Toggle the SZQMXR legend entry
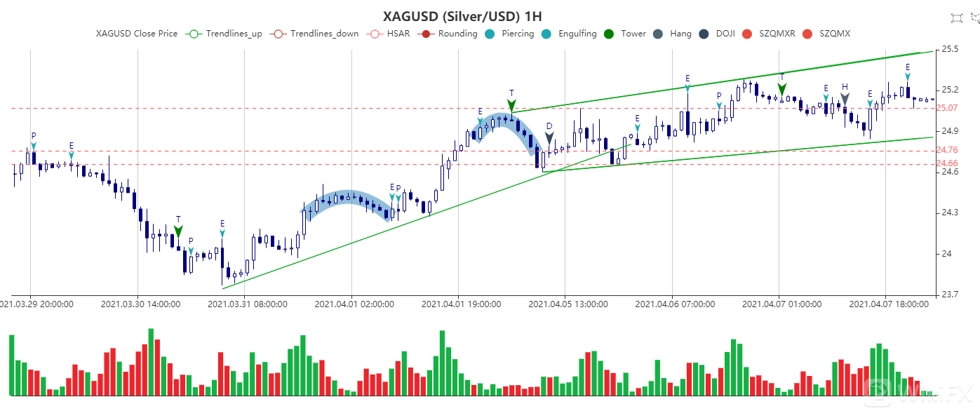980x418 pixels. [771, 34]
